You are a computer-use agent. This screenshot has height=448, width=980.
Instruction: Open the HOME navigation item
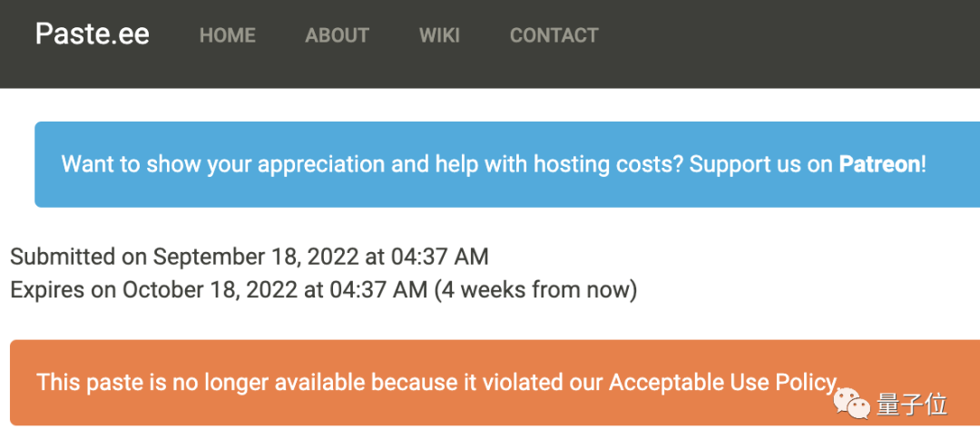[228, 35]
